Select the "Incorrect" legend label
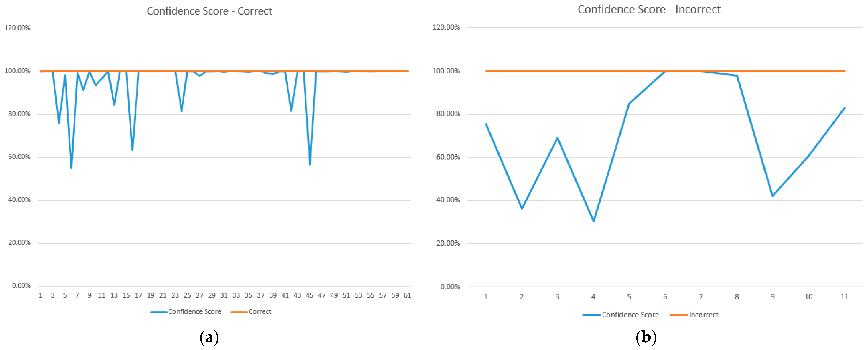This screenshot has height=350, width=868. click(x=703, y=315)
